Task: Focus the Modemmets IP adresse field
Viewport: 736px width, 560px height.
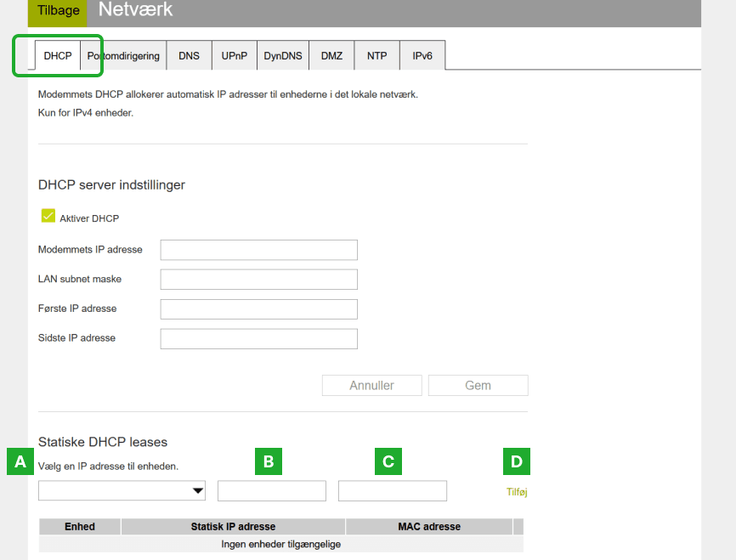Action: pos(258,250)
